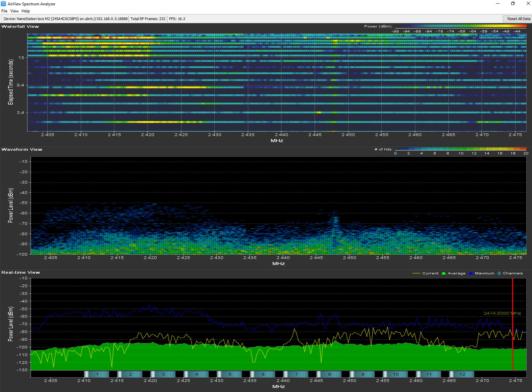Click the red frequency marker line
This screenshot has height=392, width=532.
coord(513,324)
